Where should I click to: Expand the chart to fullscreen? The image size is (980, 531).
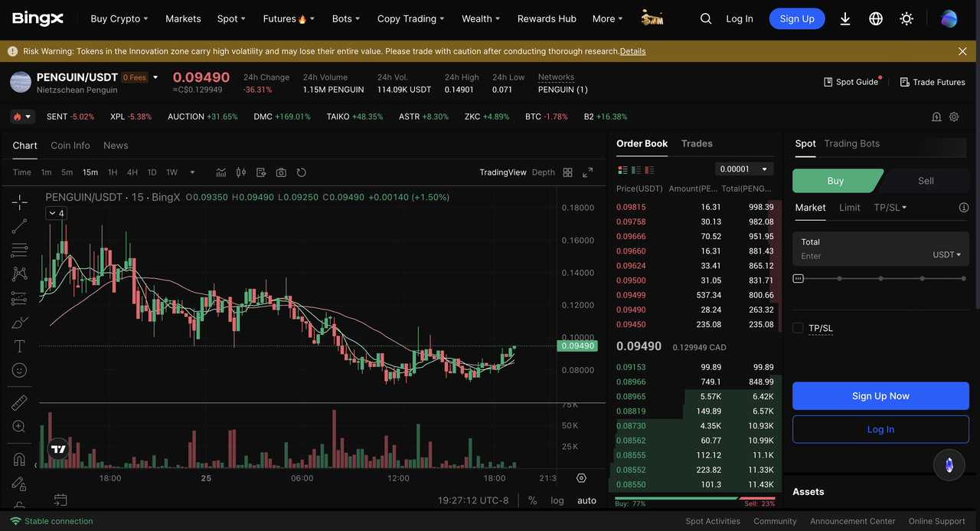click(587, 172)
